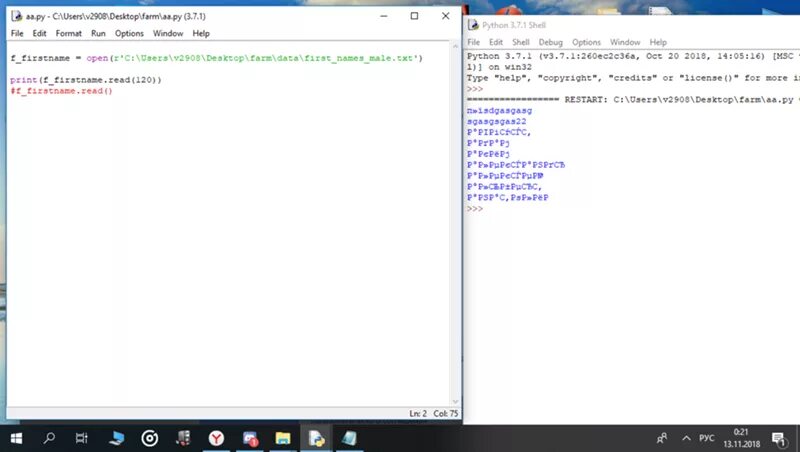
Task: Switch the РУС input language indicator
Action: coord(707,438)
